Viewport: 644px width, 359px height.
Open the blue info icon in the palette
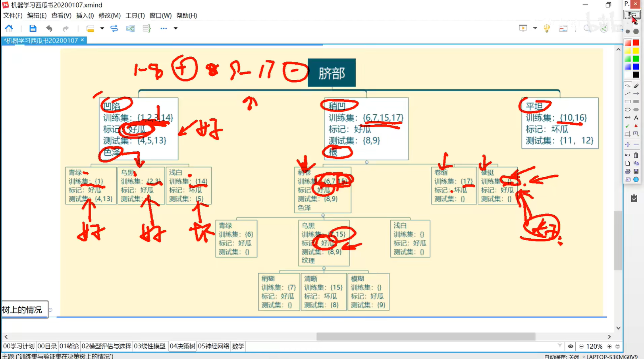point(636,179)
